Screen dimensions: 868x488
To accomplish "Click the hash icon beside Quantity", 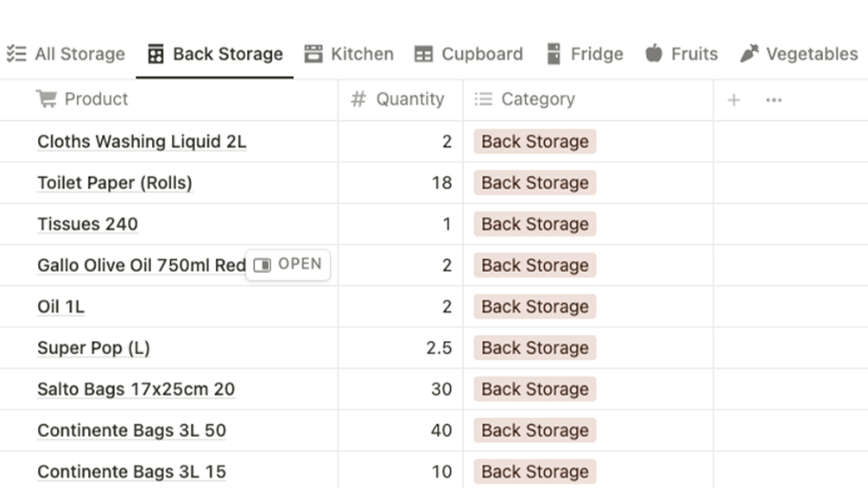I will 358,99.
